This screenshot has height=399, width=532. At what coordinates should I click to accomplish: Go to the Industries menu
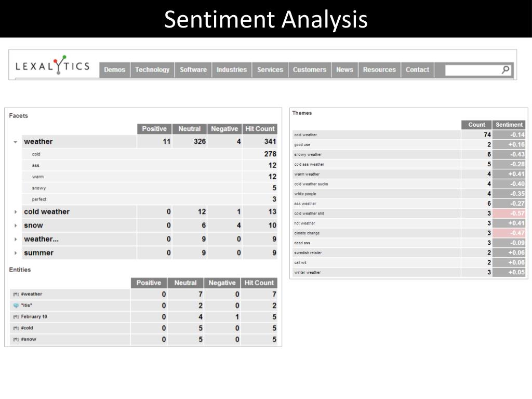pyautogui.click(x=232, y=70)
